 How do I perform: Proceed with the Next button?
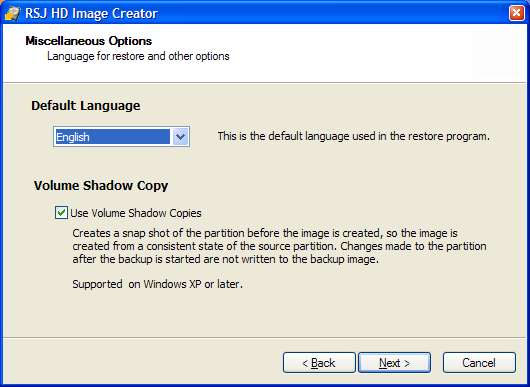click(x=394, y=363)
